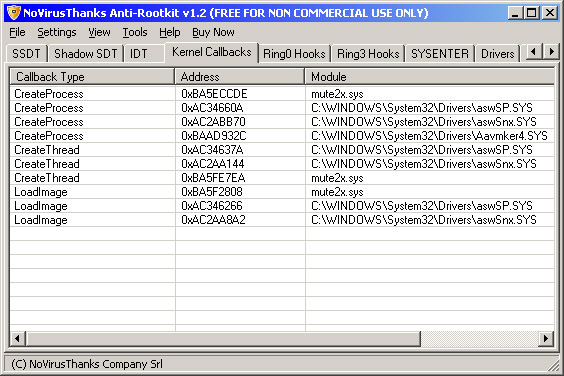Select the CreateThread row at 0xAC34637A
The width and height of the screenshot is (564, 376).
coord(282,150)
